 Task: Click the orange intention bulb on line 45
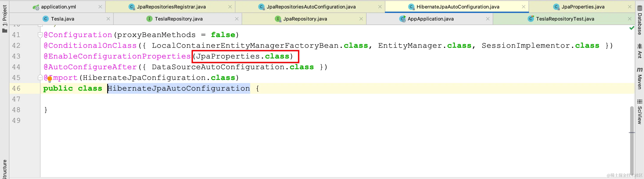pos(49,79)
